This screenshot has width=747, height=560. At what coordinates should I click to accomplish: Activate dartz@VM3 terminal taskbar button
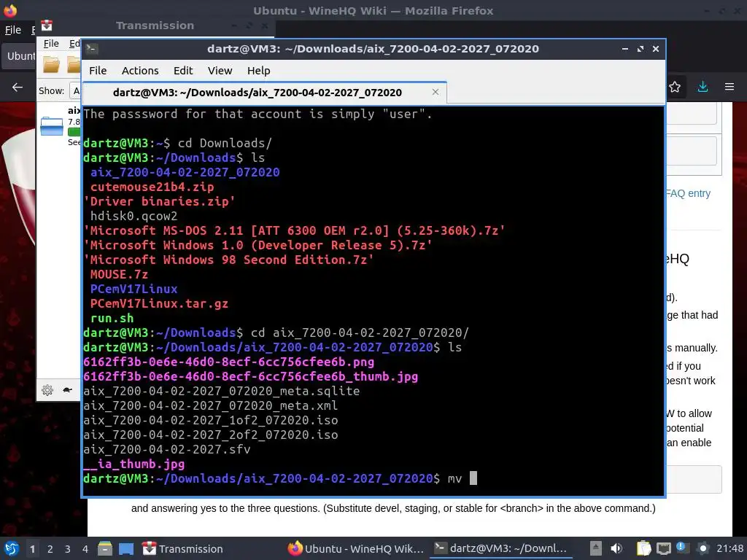click(501, 548)
